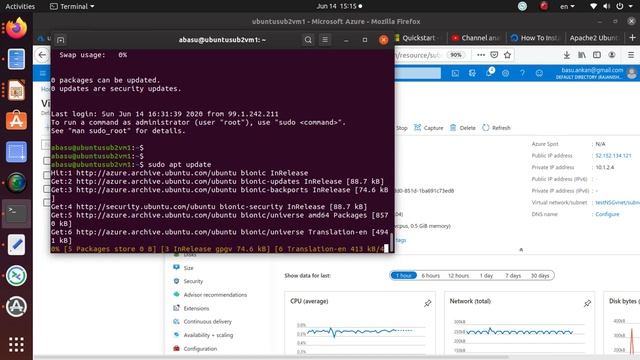Image resolution: width=640 pixels, height=360 pixels.
Task: Open the public IP address link
Action: pos(613,156)
